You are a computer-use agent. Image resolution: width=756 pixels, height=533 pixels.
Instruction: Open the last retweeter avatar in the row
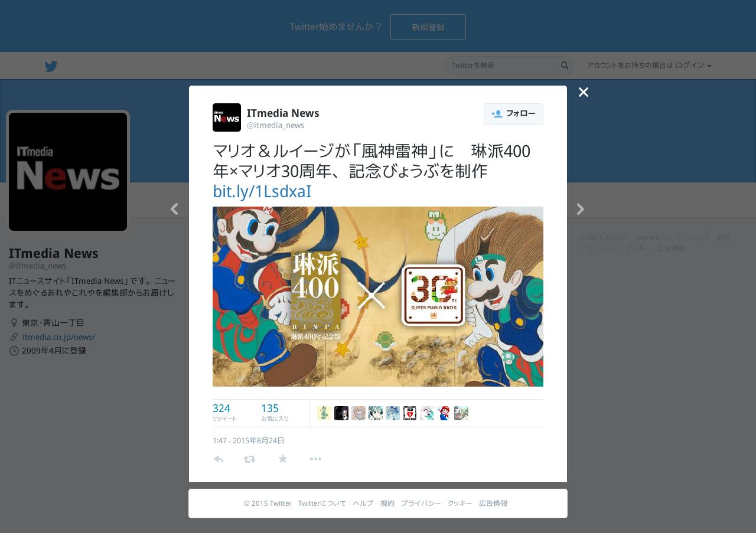point(461,413)
